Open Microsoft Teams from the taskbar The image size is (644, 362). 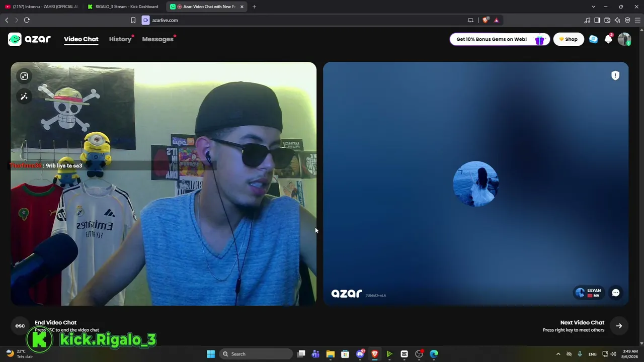(315, 354)
